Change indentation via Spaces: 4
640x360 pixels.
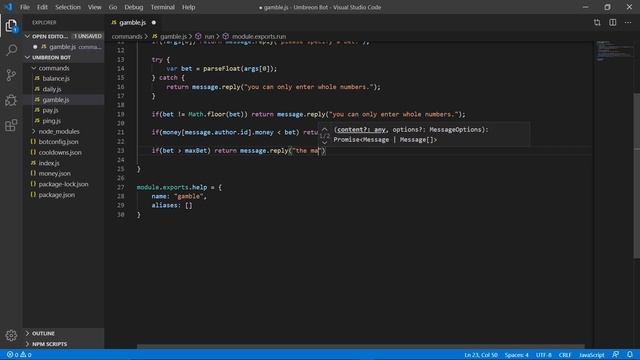(x=516, y=355)
